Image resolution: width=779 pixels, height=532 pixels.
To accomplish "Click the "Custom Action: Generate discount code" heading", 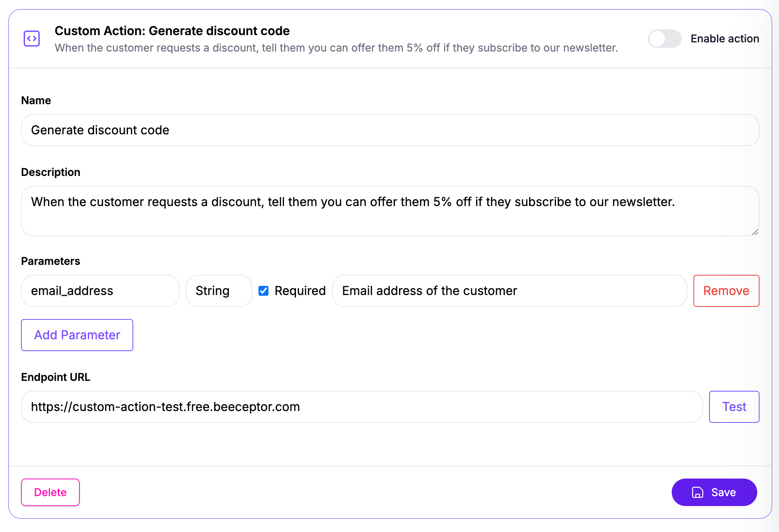I will click(x=172, y=31).
